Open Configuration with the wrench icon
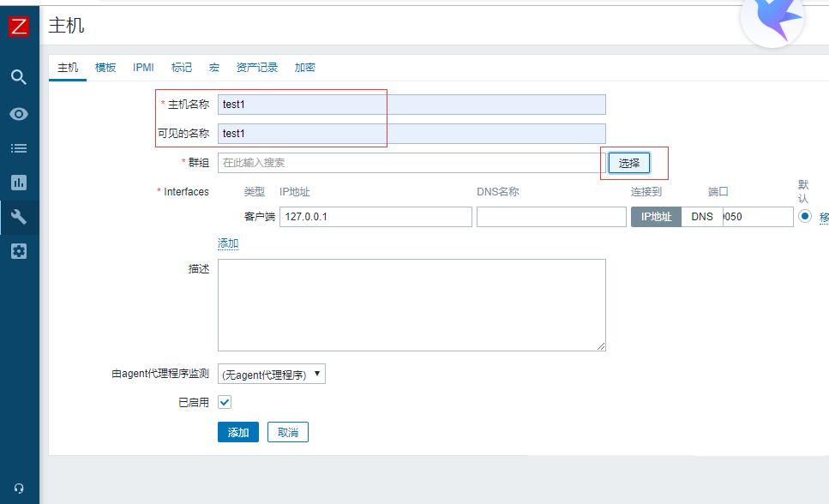The image size is (829, 504). [x=19, y=216]
